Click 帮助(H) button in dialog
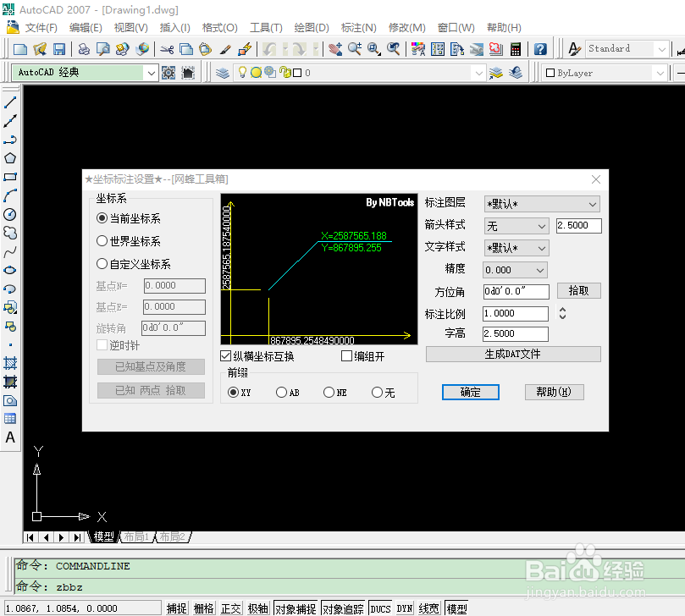This screenshot has height=616, width=685. (x=554, y=392)
